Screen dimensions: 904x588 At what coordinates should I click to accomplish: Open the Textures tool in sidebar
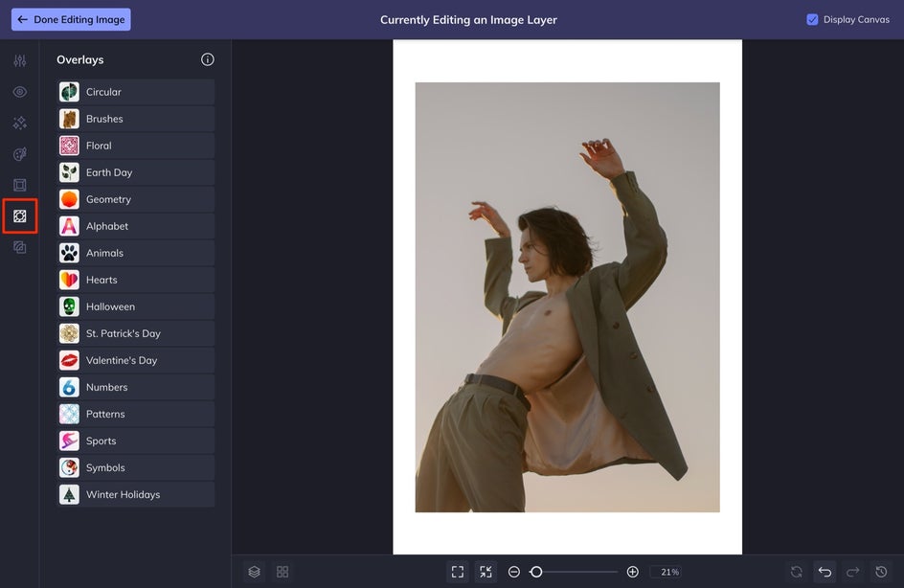[x=19, y=247]
